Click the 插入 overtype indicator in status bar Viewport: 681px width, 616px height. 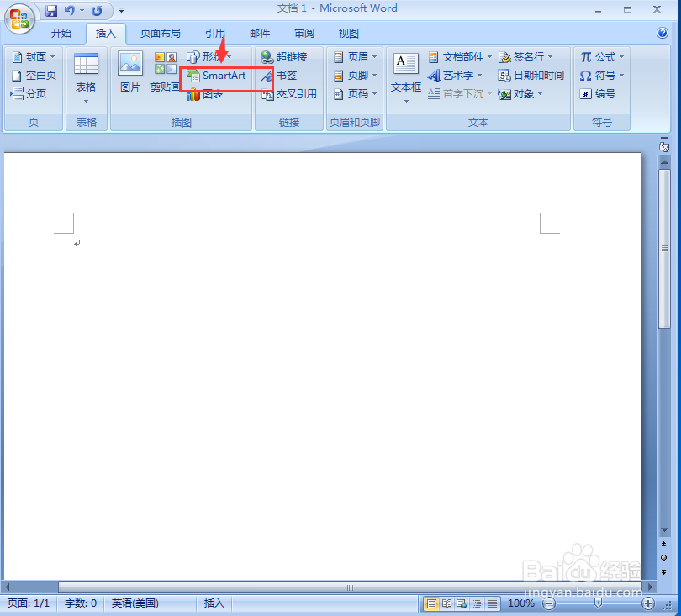click(213, 603)
